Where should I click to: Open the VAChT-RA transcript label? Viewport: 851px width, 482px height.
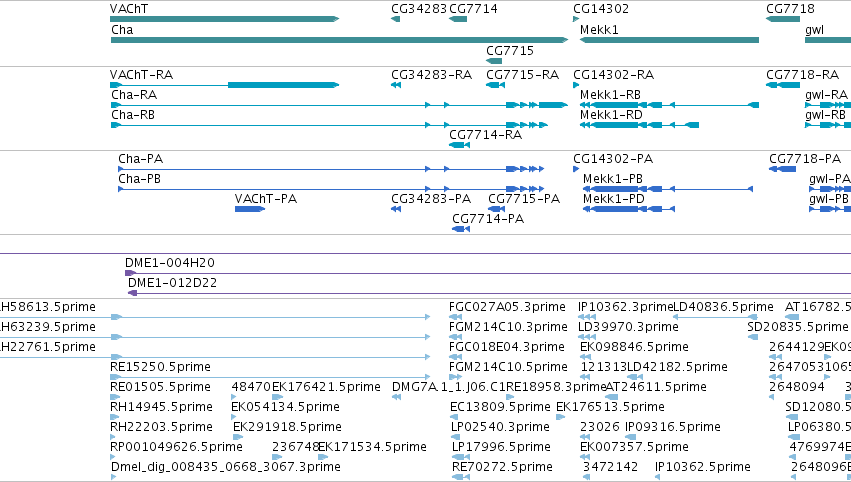click(x=141, y=74)
